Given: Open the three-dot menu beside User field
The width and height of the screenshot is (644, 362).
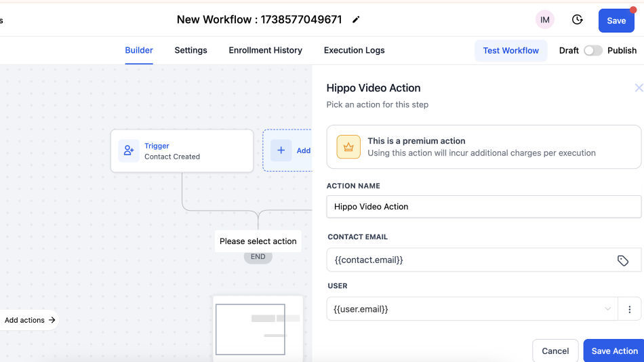Looking at the screenshot, I should click(629, 309).
